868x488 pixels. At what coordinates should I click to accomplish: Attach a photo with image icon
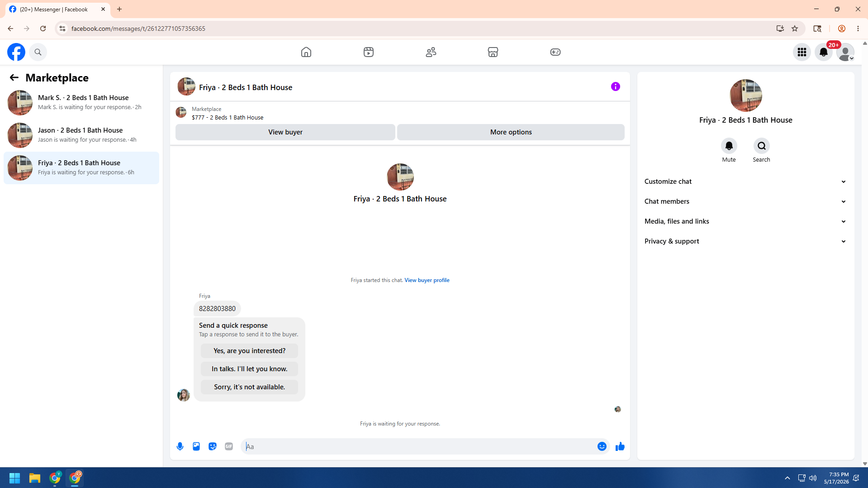[196, 446]
